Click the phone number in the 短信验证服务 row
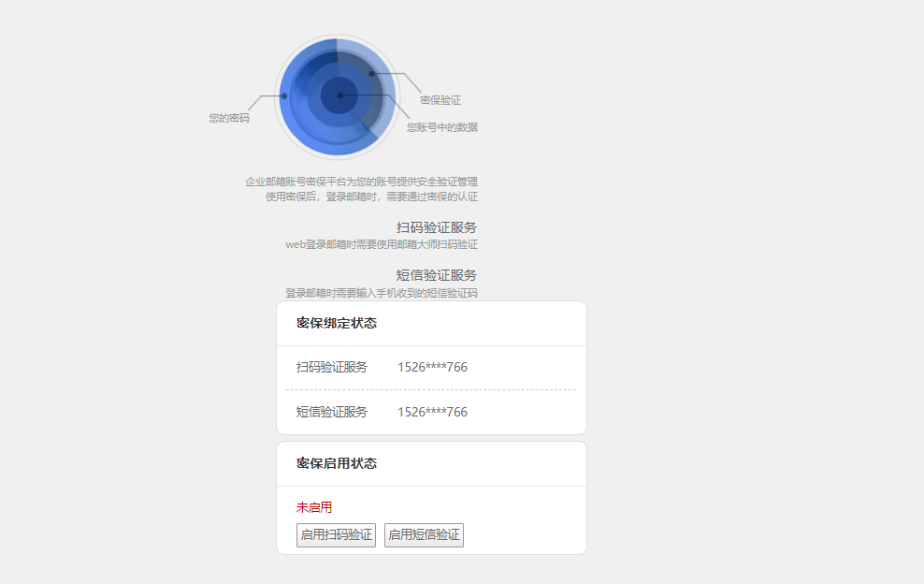This screenshot has height=584, width=924. tap(432, 412)
